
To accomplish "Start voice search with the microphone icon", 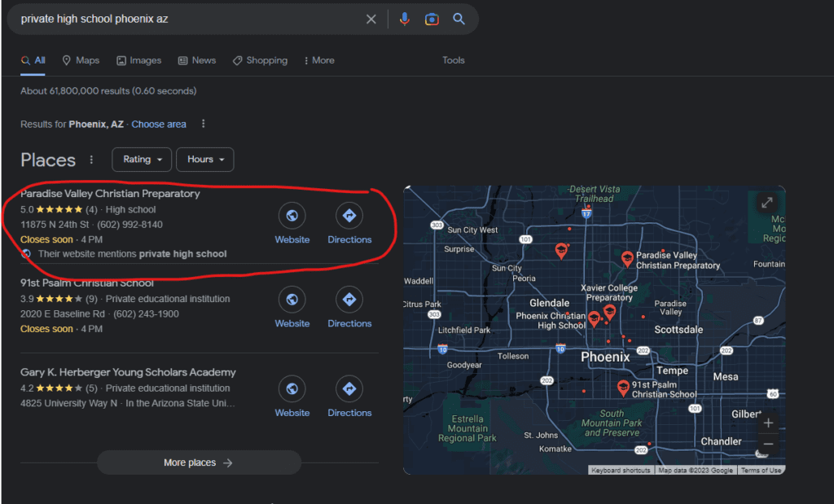I will click(x=404, y=20).
